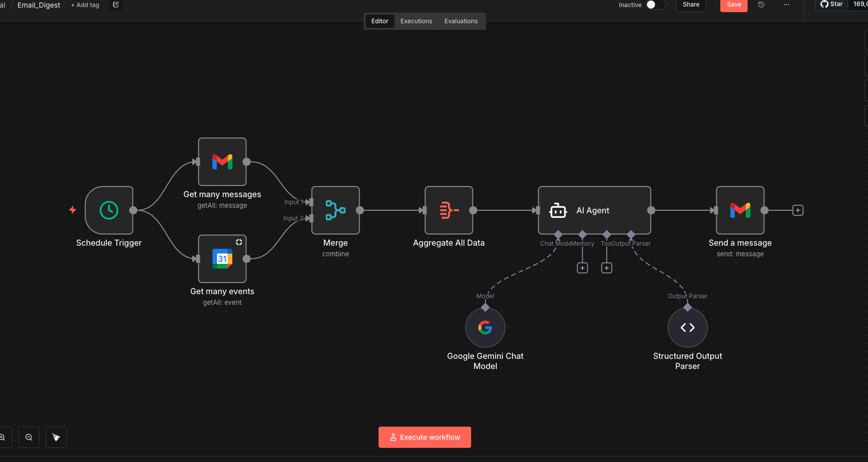Screen dimensions: 868x462
Task: Click the plus connector after Send a message
Action: click(798, 210)
